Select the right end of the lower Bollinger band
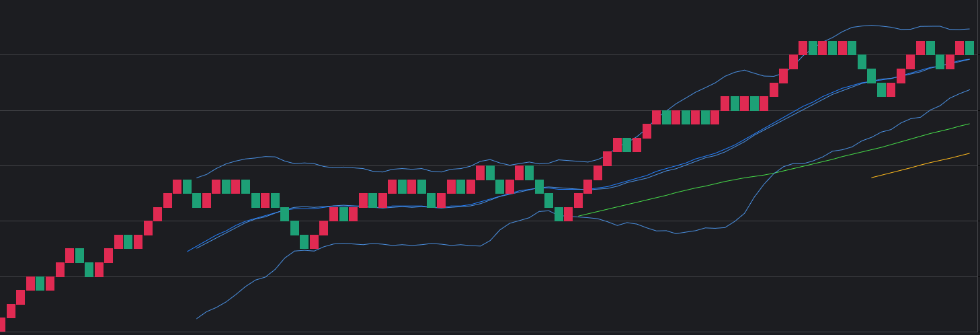The image size is (980, 335). click(969, 90)
